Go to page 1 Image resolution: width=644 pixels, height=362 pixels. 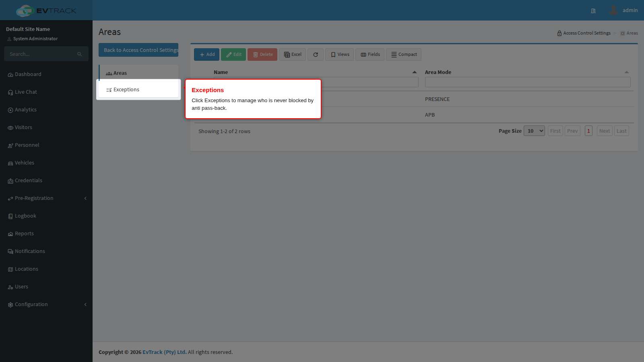(588, 131)
